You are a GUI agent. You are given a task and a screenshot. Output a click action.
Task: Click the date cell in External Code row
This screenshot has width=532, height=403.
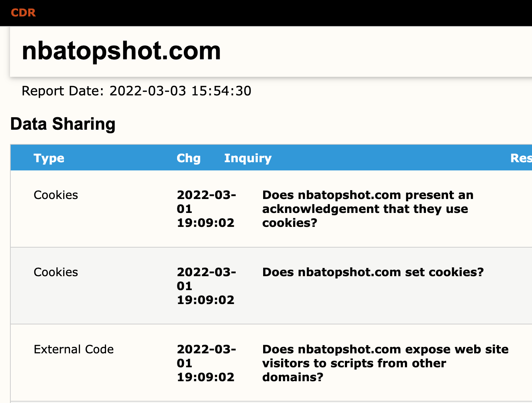(206, 363)
